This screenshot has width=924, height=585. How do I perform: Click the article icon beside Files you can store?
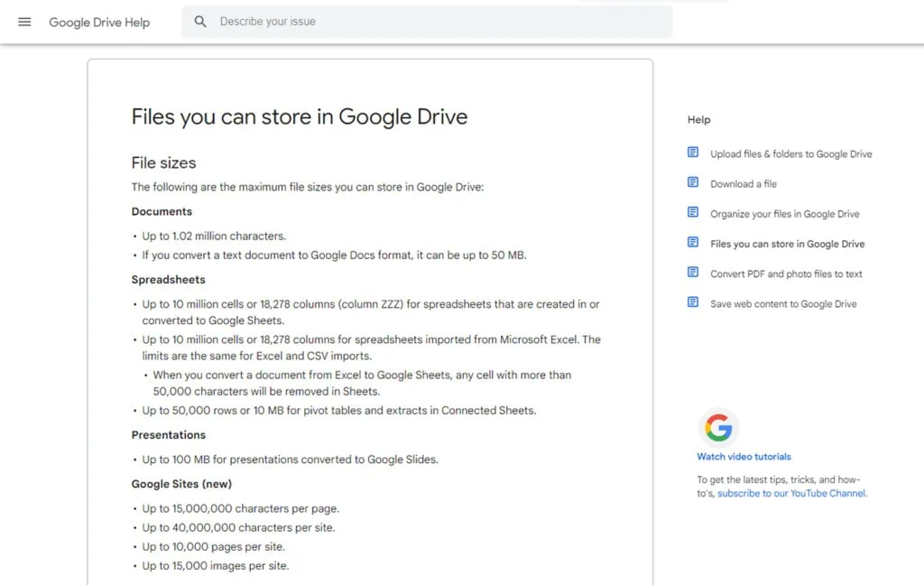(693, 242)
